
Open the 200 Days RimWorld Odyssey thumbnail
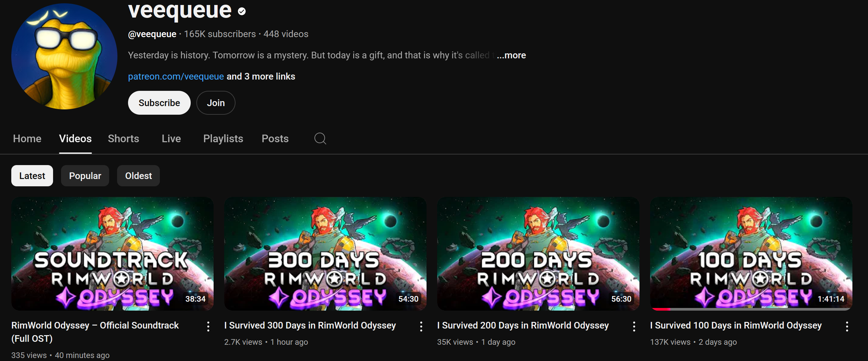(x=538, y=254)
